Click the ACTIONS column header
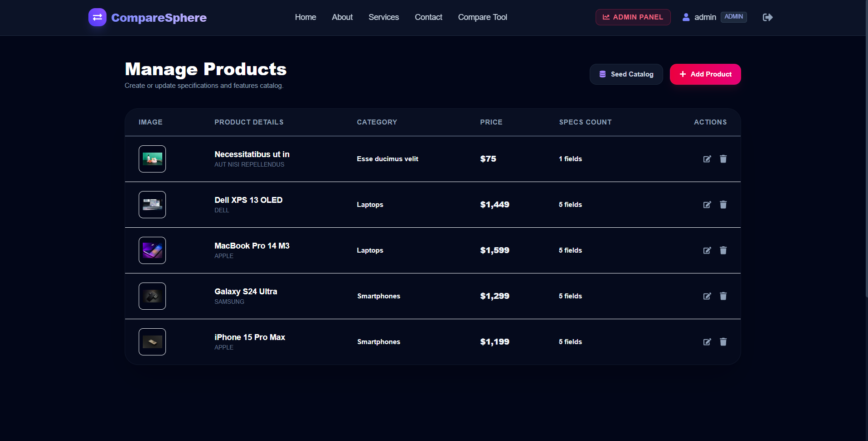 click(x=710, y=122)
